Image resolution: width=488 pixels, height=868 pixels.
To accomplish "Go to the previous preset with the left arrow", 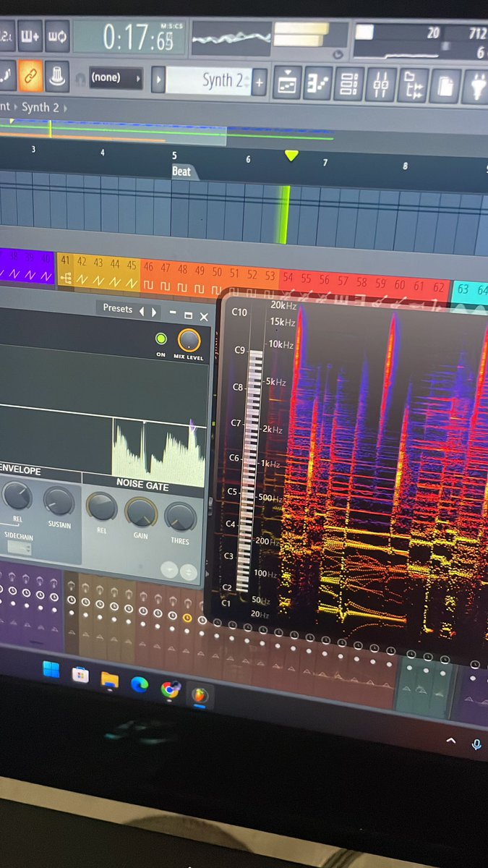I will [142, 310].
